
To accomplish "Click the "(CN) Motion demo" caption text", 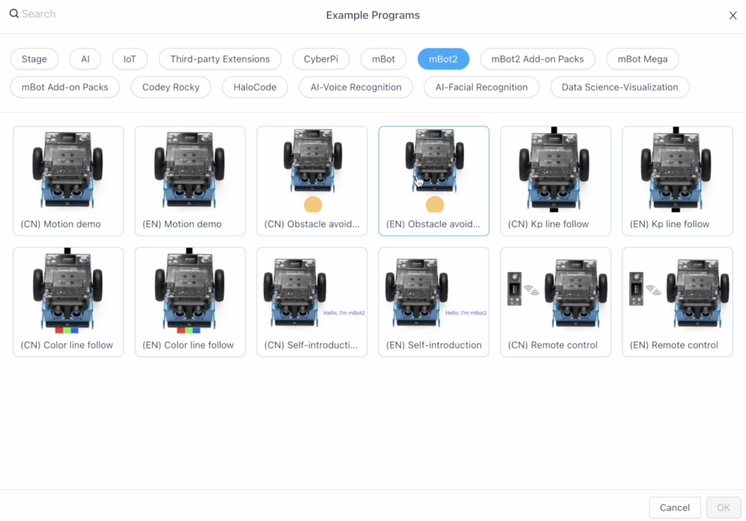I will tap(60, 224).
